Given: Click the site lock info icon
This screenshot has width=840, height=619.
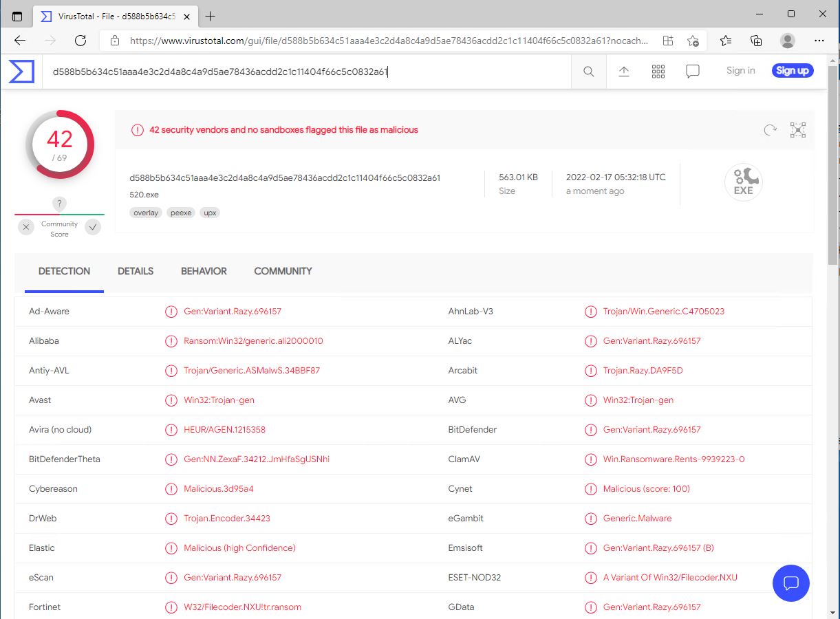Looking at the screenshot, I should 115,41.
